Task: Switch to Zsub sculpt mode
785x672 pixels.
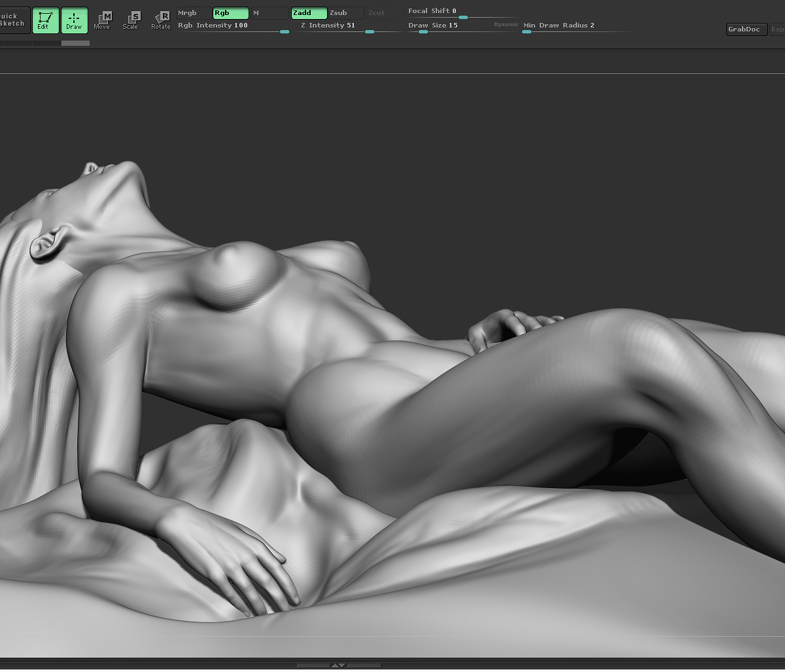Action: [345, 13]
